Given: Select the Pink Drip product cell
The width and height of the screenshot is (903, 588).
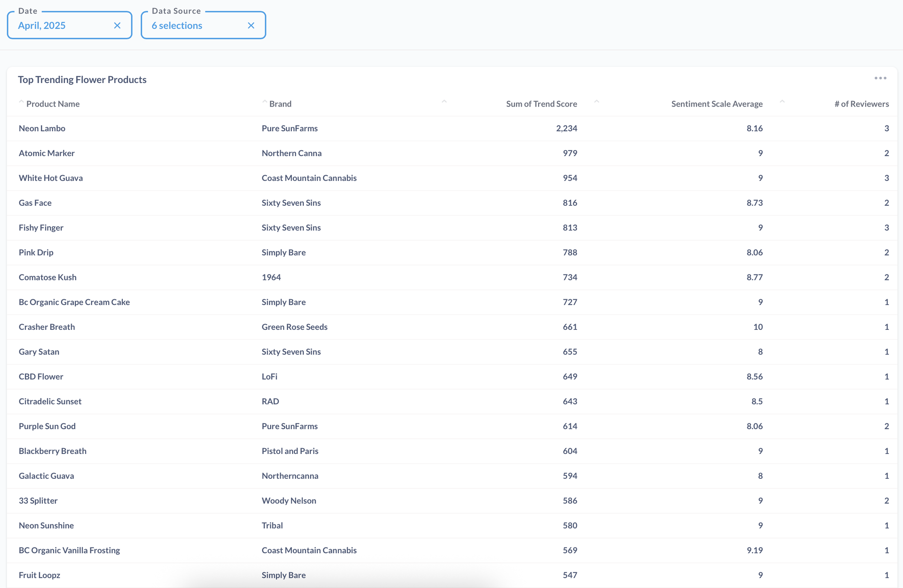Looking at the screenshot, I should coord(36,252).
